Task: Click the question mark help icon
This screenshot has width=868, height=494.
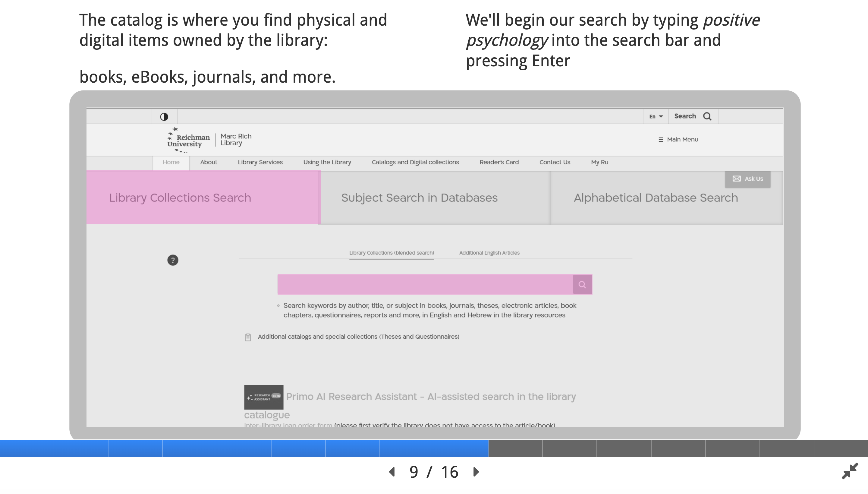Action: pyautogui.click(x=173, y=260)
